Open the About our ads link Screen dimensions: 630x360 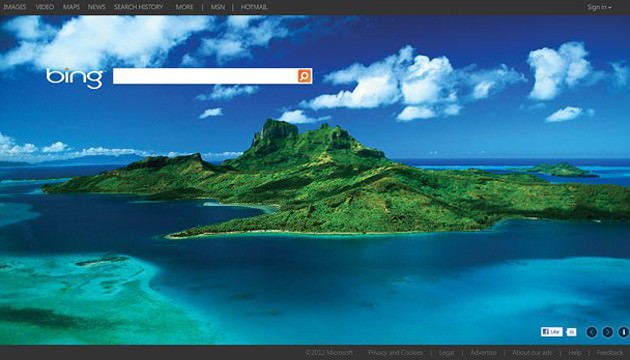(x=532, y=353)
